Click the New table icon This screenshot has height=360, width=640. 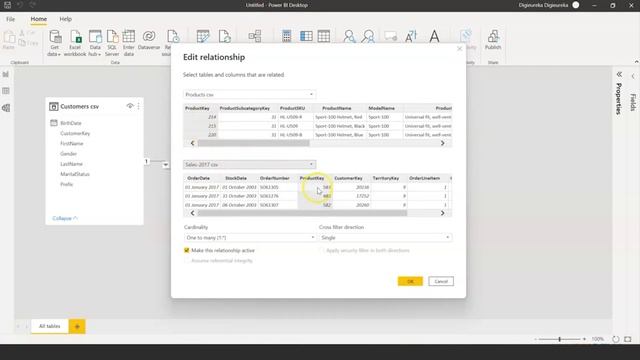(324, 36)
